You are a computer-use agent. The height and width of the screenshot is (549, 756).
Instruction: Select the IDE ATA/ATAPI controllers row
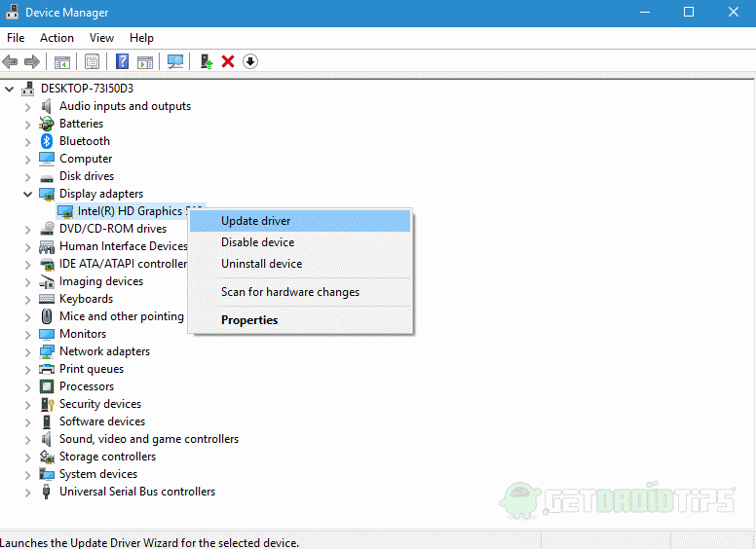pos(124,264)
